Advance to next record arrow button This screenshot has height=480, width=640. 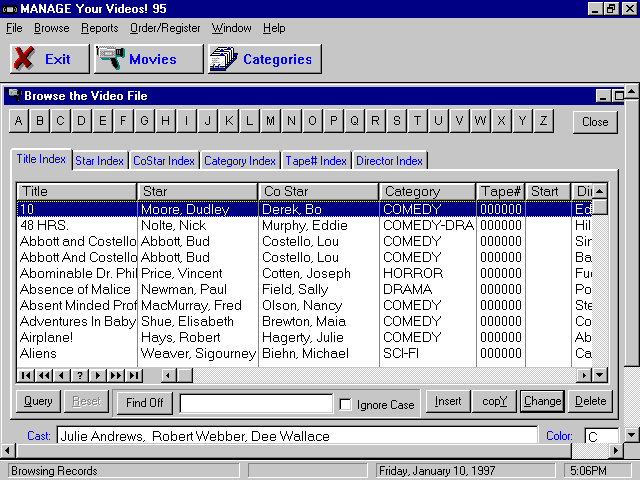click(x=98, y=375)
